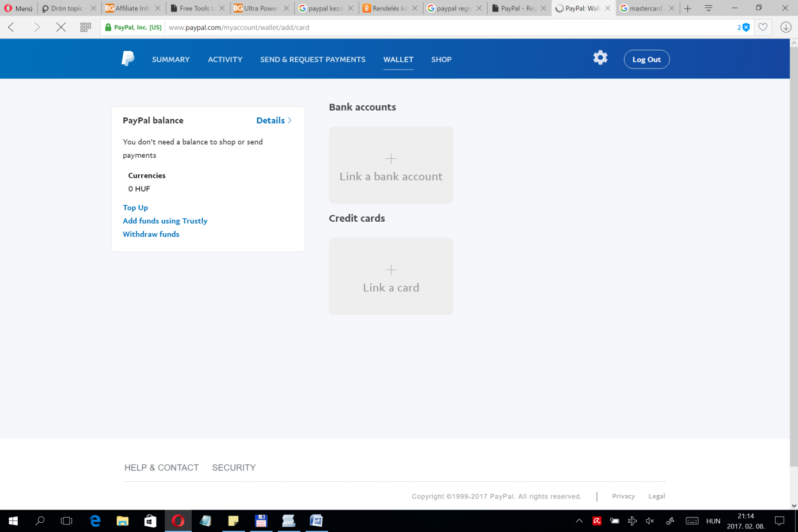Launch Edge from the taskbar
The width and height of the screenshot is (798, 532).
[x=95, y=520]
